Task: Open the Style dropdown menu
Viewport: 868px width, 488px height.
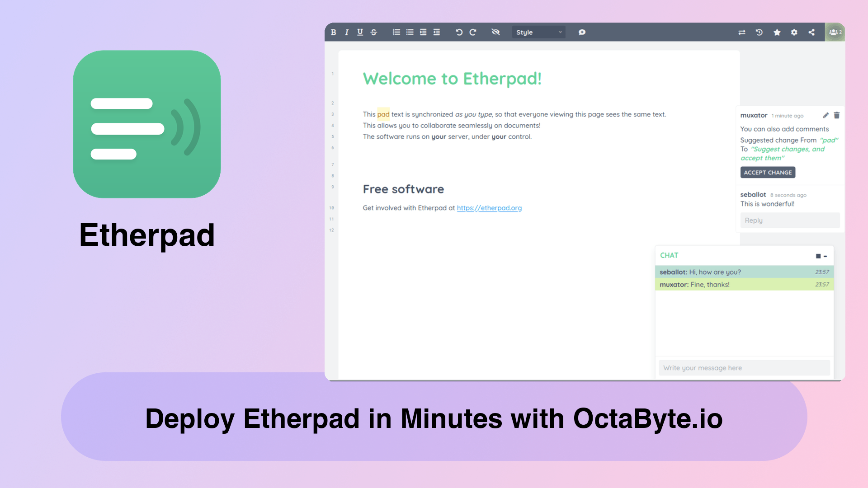Action: pyautogui.click(x=537, y=32)
